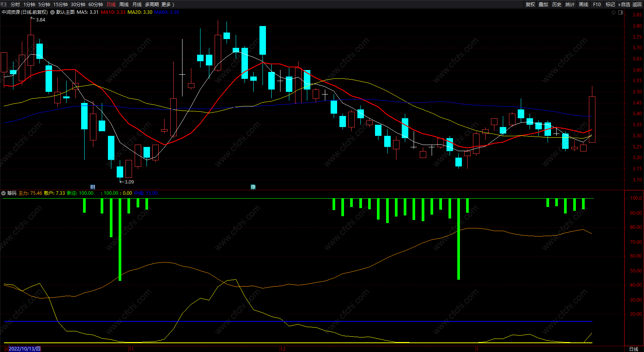The image size is (644, 352).
Task: Click the 复权 button
Action: pyautogui.click(x=530, y=4)
